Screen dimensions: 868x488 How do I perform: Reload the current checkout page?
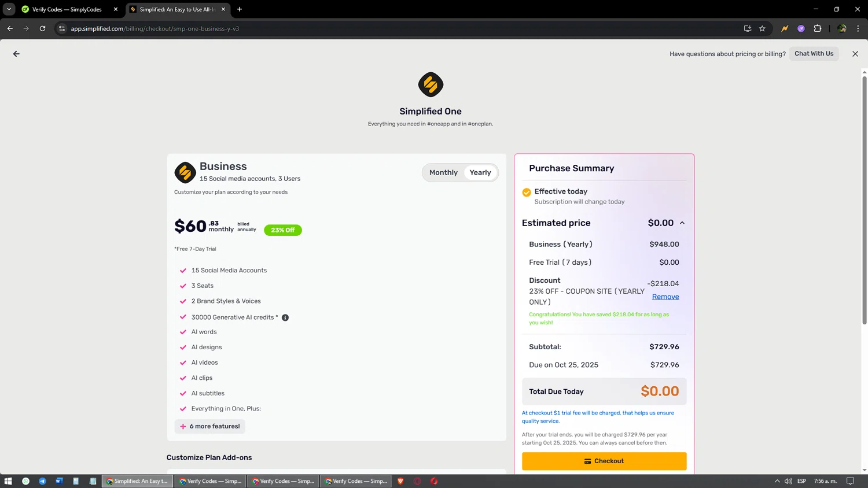[42, 28]
